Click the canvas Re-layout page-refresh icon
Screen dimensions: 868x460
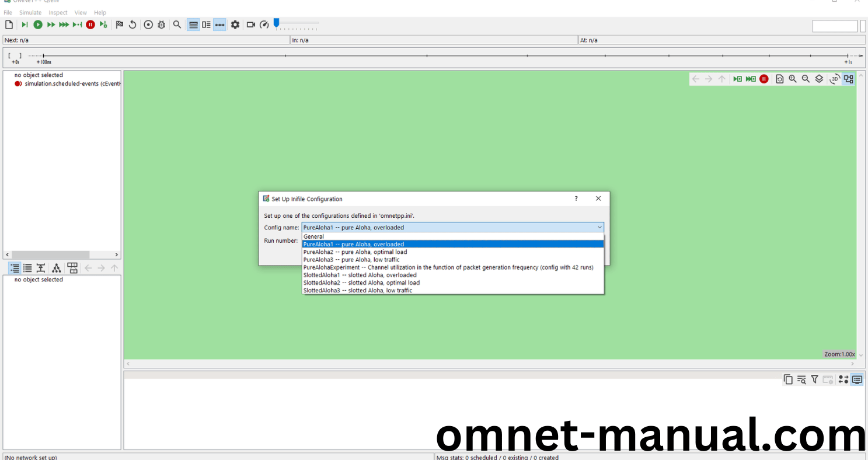click(x=779, y=79)
